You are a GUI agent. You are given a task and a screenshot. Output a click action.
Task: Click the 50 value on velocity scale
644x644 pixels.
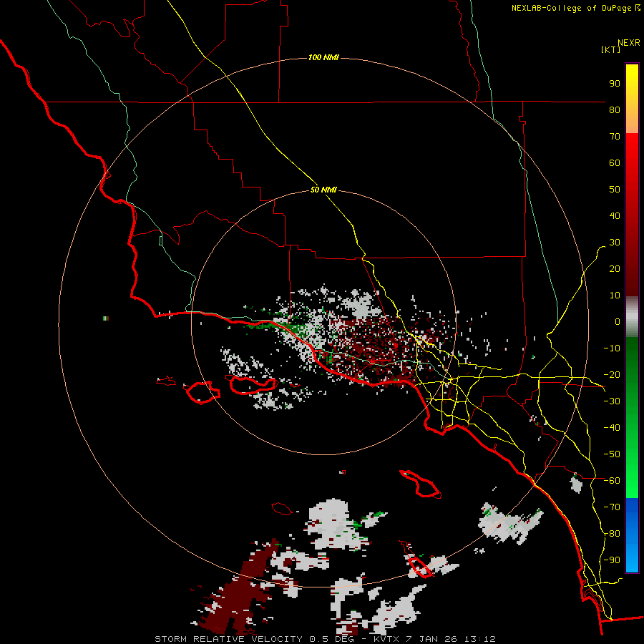[615, 190]
